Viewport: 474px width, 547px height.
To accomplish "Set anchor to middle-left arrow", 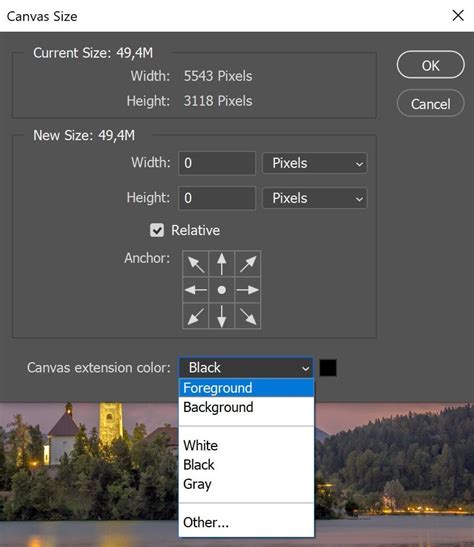I will [x=196, y=290].
